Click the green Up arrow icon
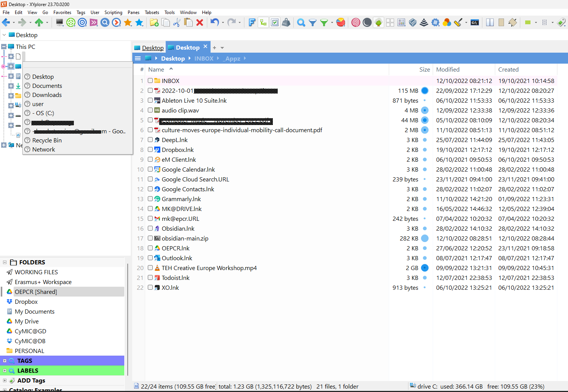The height and width of the screenshot is (392, 568). coord(39,23)
